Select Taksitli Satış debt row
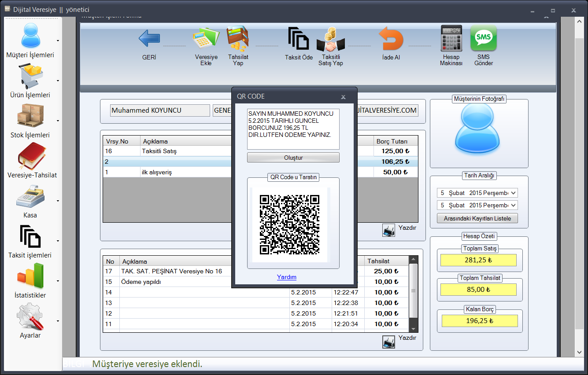Screen dimensions: 588x375 260,151
